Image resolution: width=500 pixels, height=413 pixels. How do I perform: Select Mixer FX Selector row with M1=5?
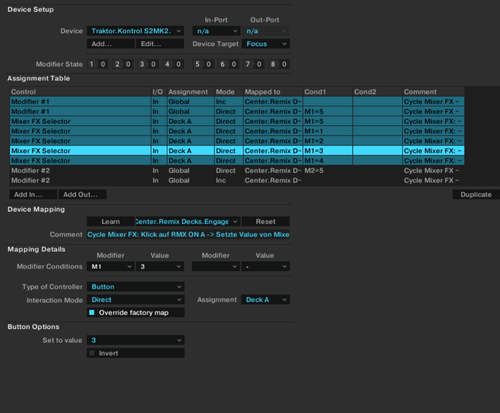point(237,121)
